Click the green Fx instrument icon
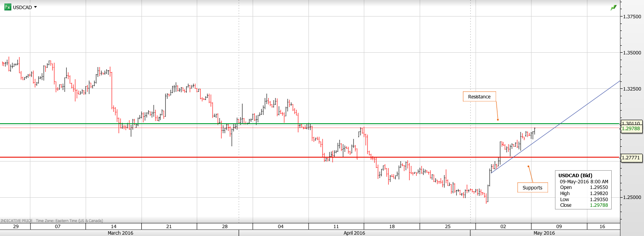The width and height of the screenshot is (644, 236). [7, 7]
